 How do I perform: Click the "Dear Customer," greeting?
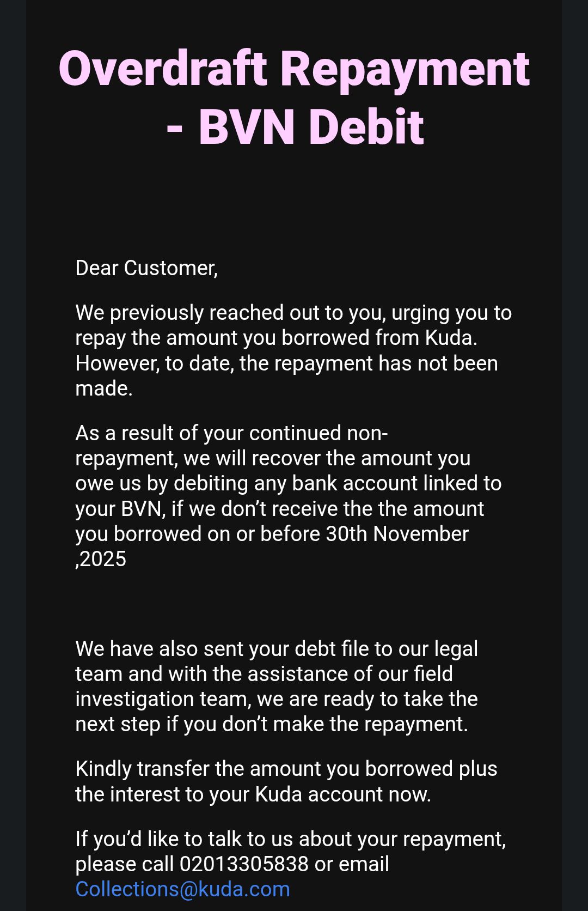coord(146,268)
